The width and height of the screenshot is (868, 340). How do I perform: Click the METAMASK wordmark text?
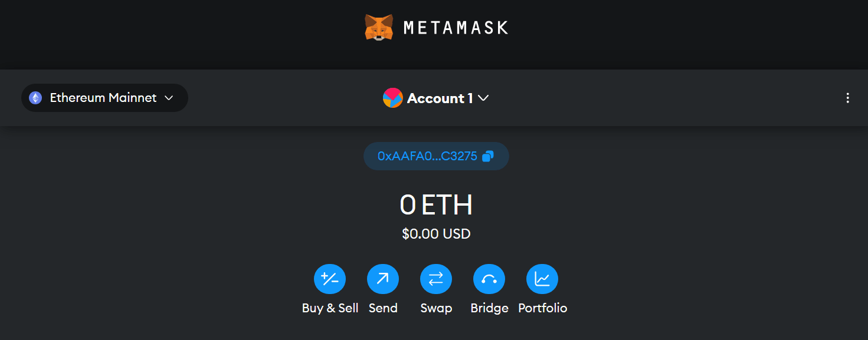(x=456, y=28)
